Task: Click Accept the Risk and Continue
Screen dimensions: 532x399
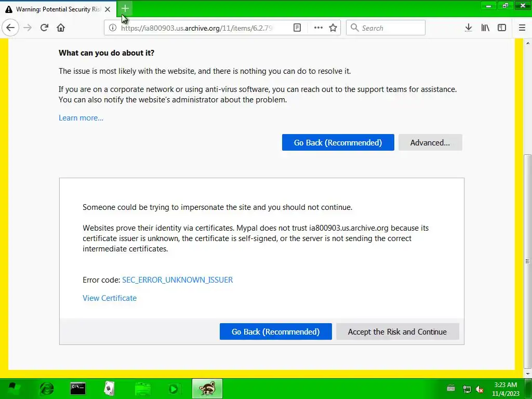Action: coord(397,331)
